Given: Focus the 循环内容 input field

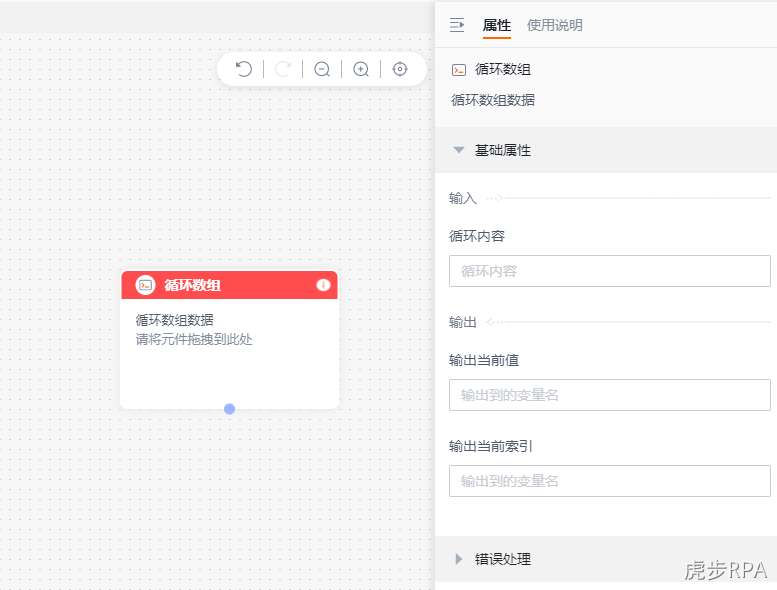Looking at the screenshot, I should (610, 271).
